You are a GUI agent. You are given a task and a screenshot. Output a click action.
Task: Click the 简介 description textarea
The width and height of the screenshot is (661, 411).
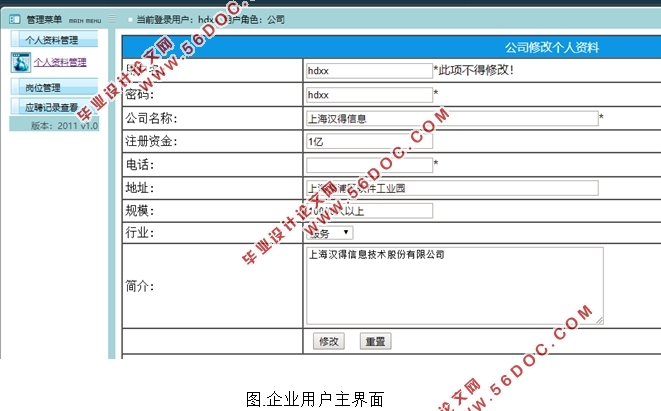coord(455,286)
